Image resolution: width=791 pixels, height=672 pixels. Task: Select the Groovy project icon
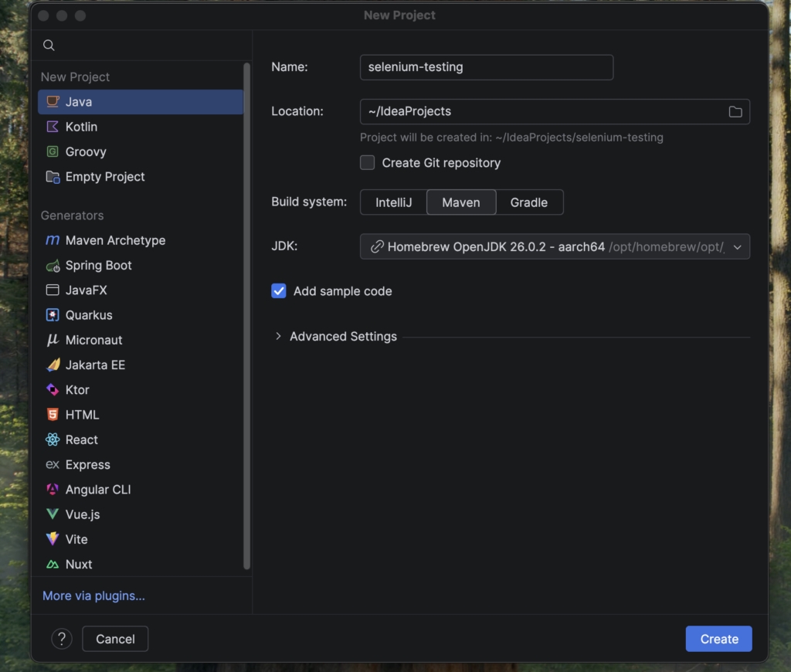[53, 151]
